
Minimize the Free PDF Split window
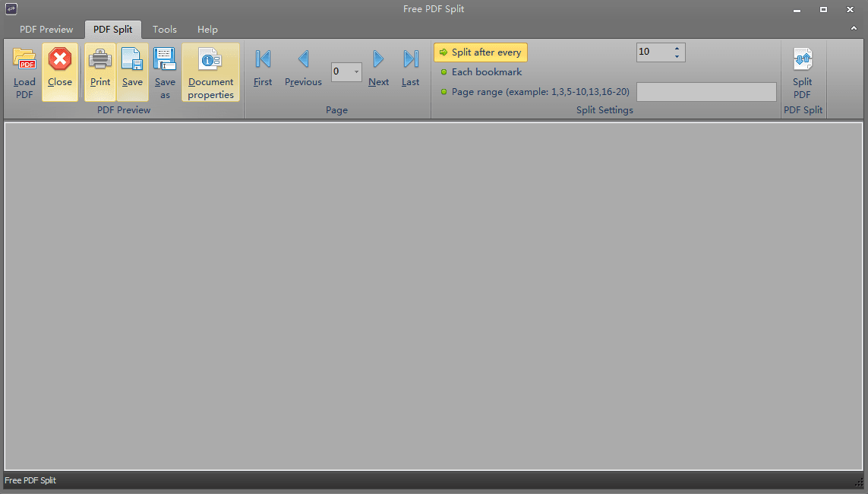point(797,9)
